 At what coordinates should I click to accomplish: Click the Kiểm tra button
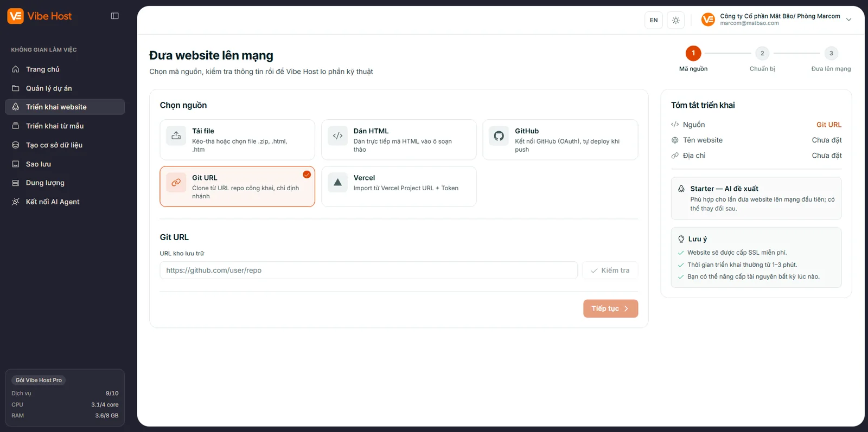(610, 270)
